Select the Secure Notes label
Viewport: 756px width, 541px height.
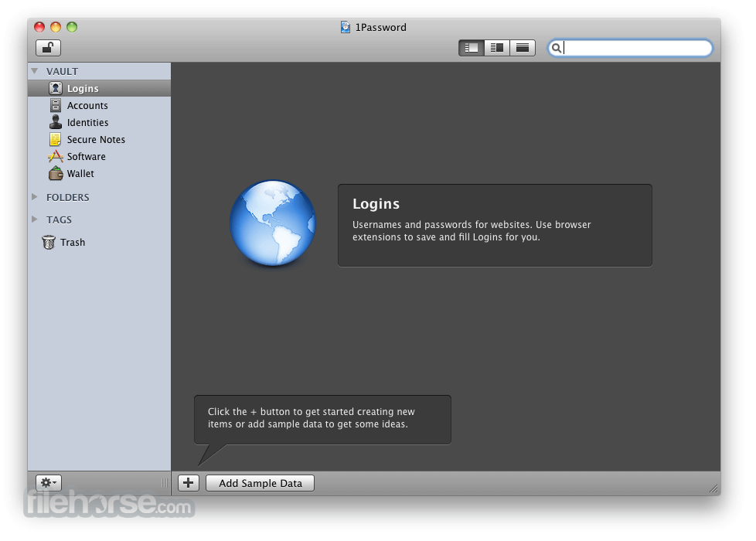[96, 139]
